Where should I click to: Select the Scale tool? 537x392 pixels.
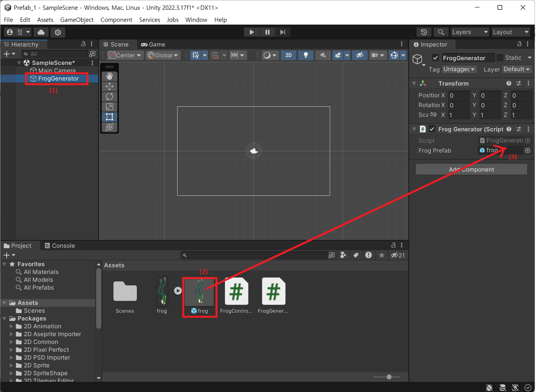110,107
